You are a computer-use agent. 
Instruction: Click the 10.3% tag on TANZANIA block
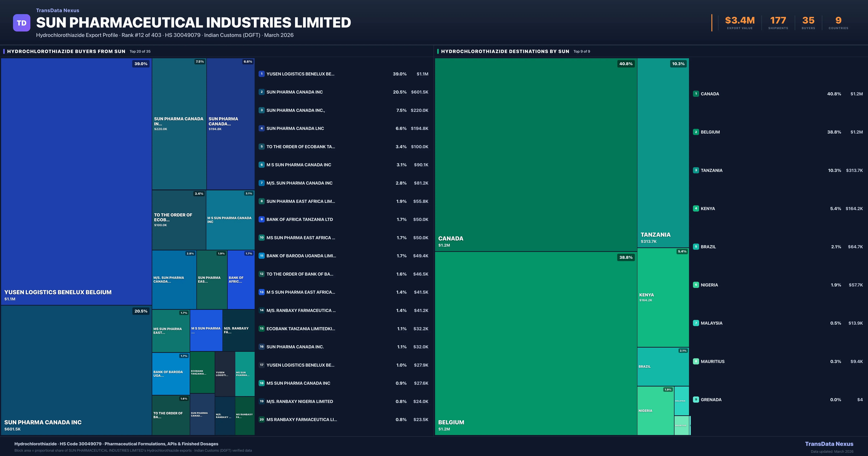pyautogui.click(x=678, y=63)
